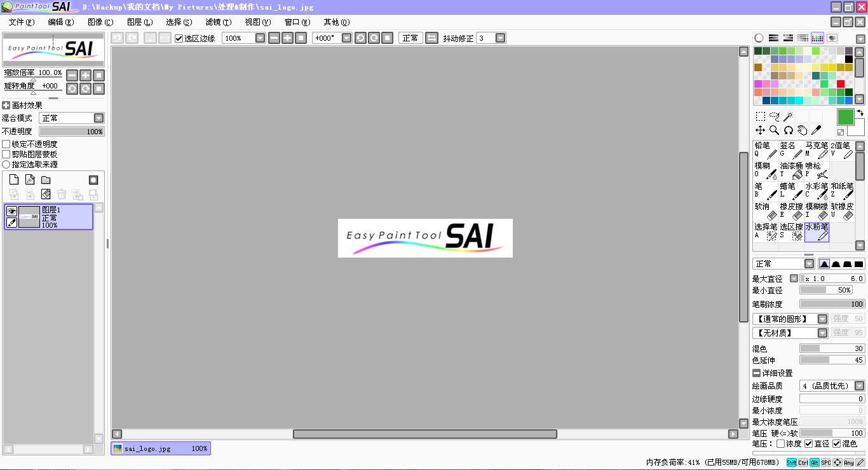Choose the 马克笔 marker brush

tap(817, 150)
